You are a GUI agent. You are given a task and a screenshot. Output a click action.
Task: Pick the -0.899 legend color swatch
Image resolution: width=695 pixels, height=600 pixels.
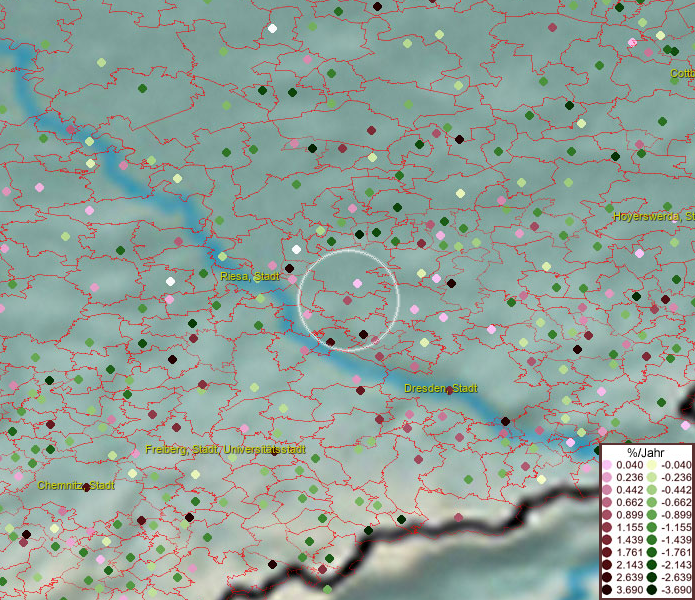pos(652,515)
